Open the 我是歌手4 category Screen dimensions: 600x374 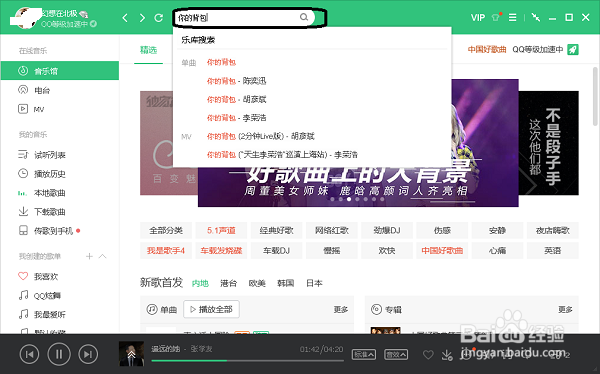166,251
